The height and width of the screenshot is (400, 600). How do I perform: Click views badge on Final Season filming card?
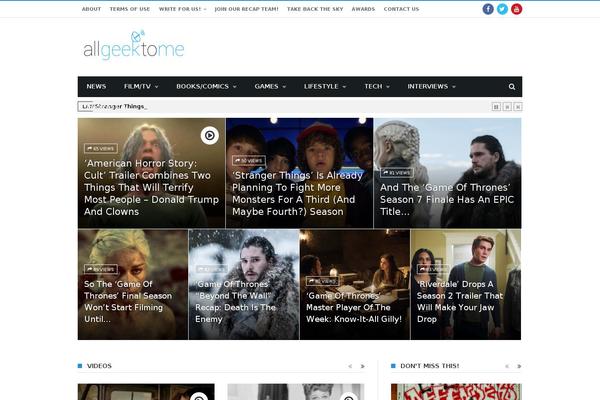pos(101,269)
